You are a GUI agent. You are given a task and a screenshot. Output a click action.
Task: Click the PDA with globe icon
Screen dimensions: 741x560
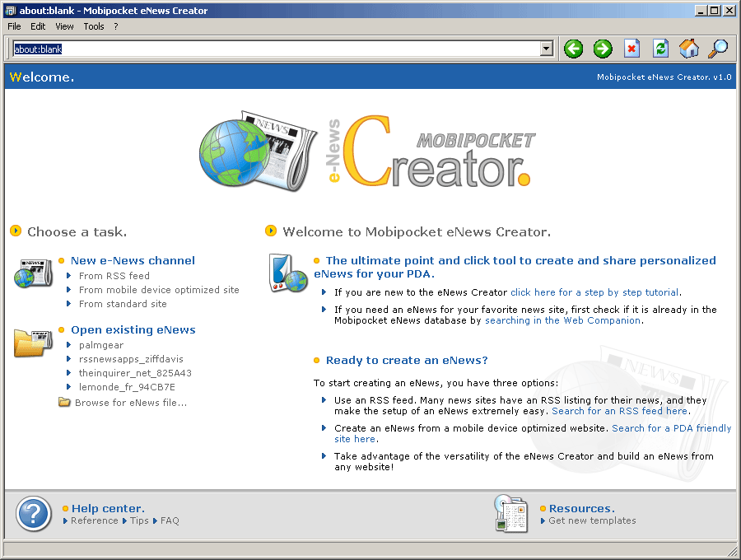(x=288, y=273)
